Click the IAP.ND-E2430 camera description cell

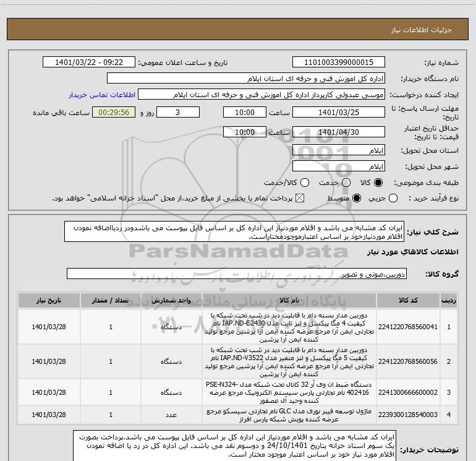289,327
